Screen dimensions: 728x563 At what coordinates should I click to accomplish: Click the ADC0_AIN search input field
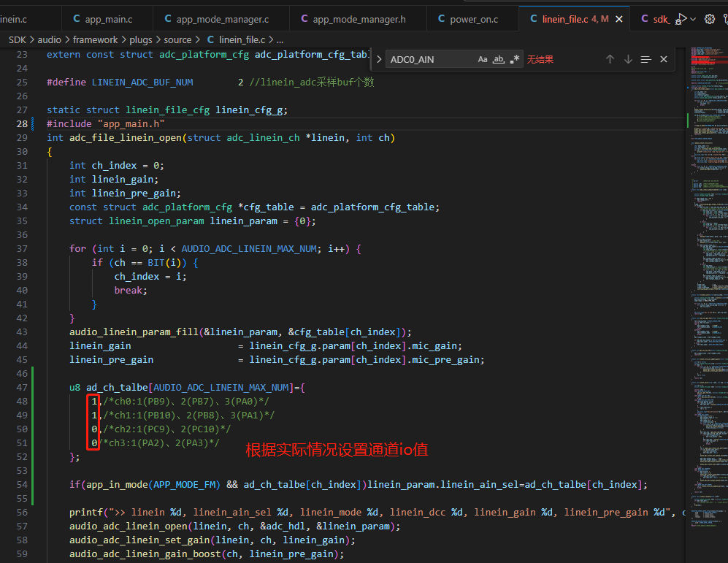(431, 59)
